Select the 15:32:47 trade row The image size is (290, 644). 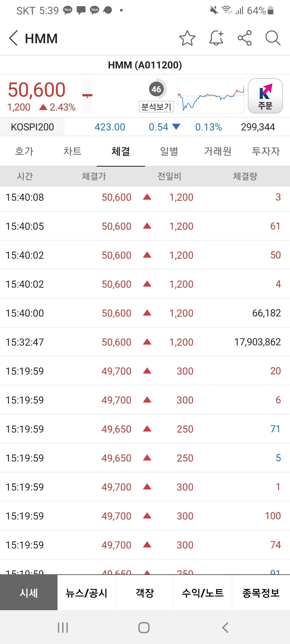145,342
